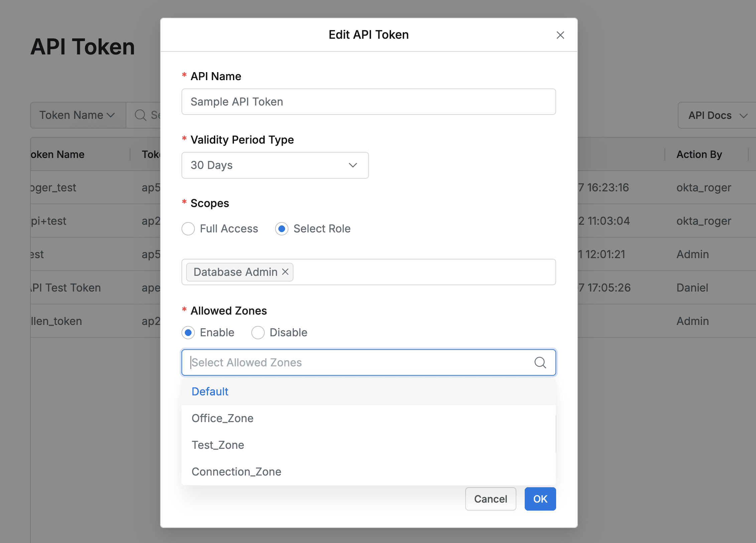The height and width of the screenshot is (543, 756).
Task: Choose the Select Role scope option
Action: click(282, 229)
